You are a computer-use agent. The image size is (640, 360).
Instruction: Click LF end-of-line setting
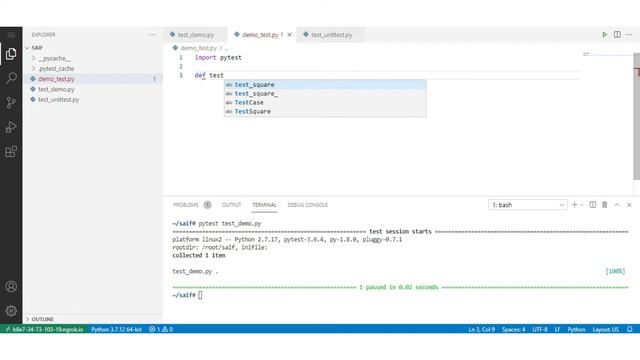557,329
